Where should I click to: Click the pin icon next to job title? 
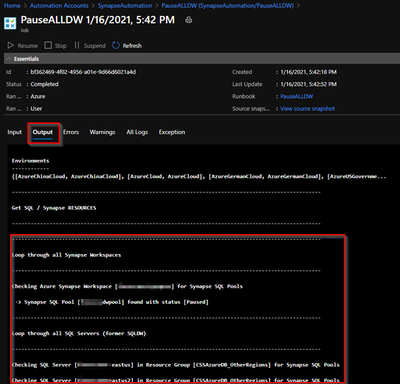[189, 20]
